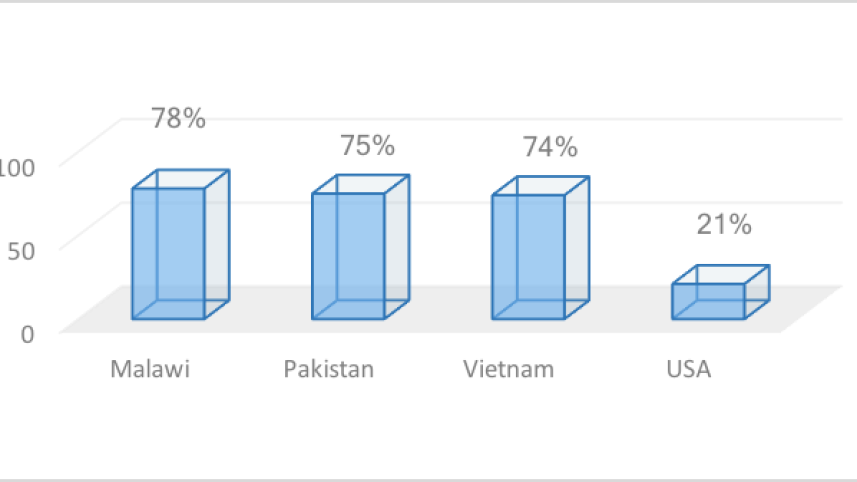Select the 74% data label
This screenshot has width=857, height=482.
[x=550, y=147]
